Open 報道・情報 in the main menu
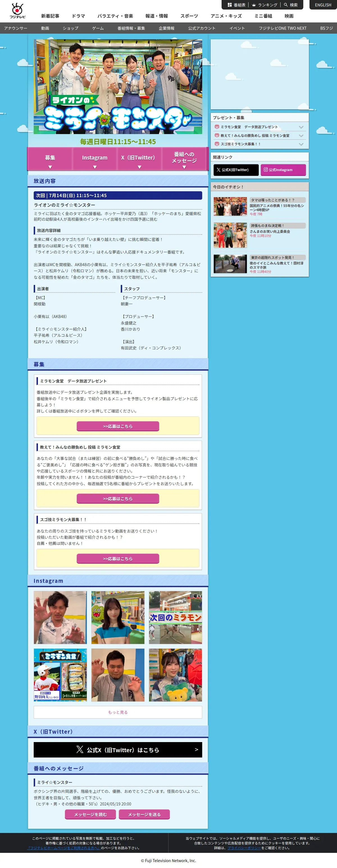 coord(156,16)
